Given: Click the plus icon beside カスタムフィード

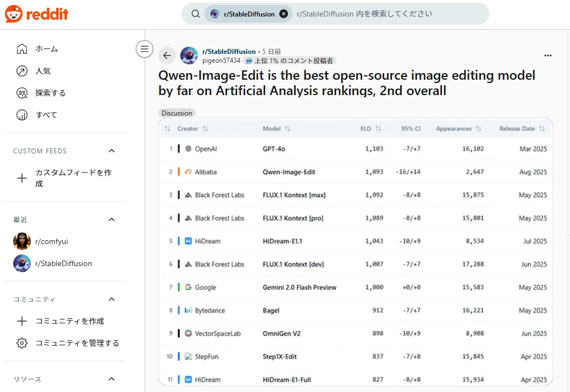Looking at the screenshot, I should [x=22, y=178].
